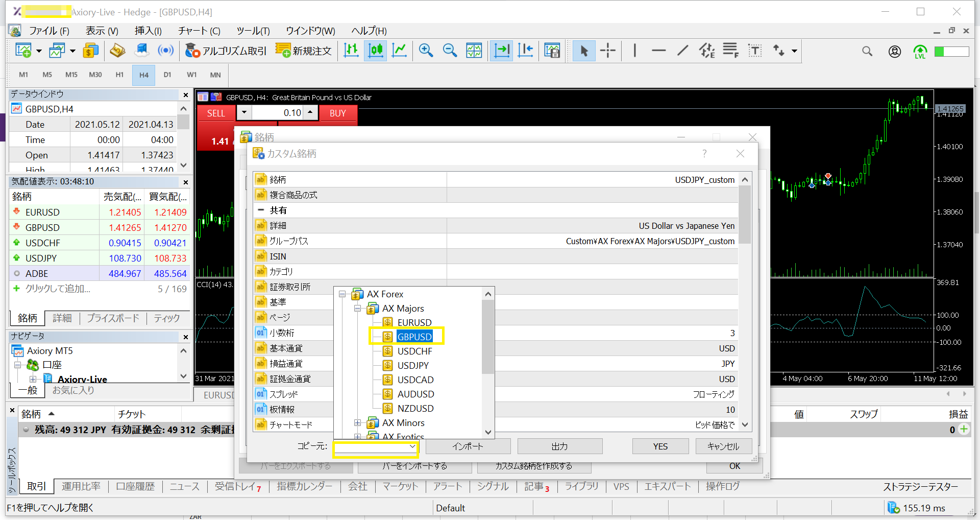Image resolution: width=980 pixels, height=520 pixels.
Task: Open the ファイル (F) menu
Action: point(49,31)
